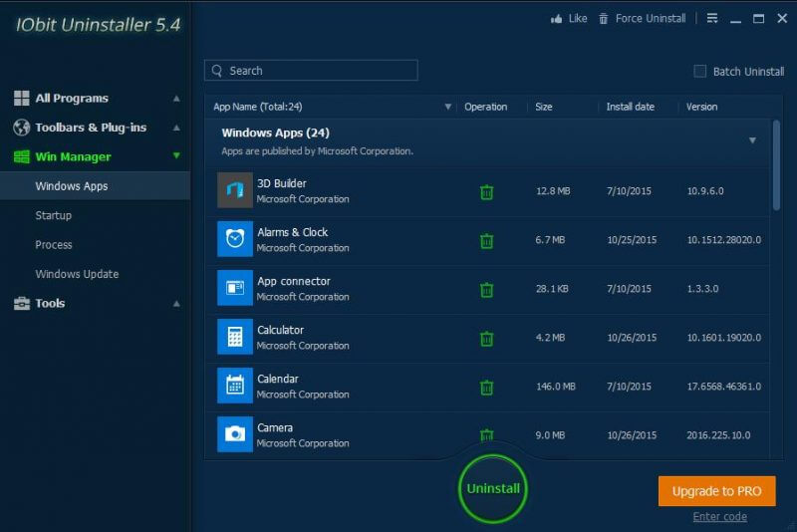797x532 pixels.
Task: Click the Alarms & Clock app icon
Action: 235,239
